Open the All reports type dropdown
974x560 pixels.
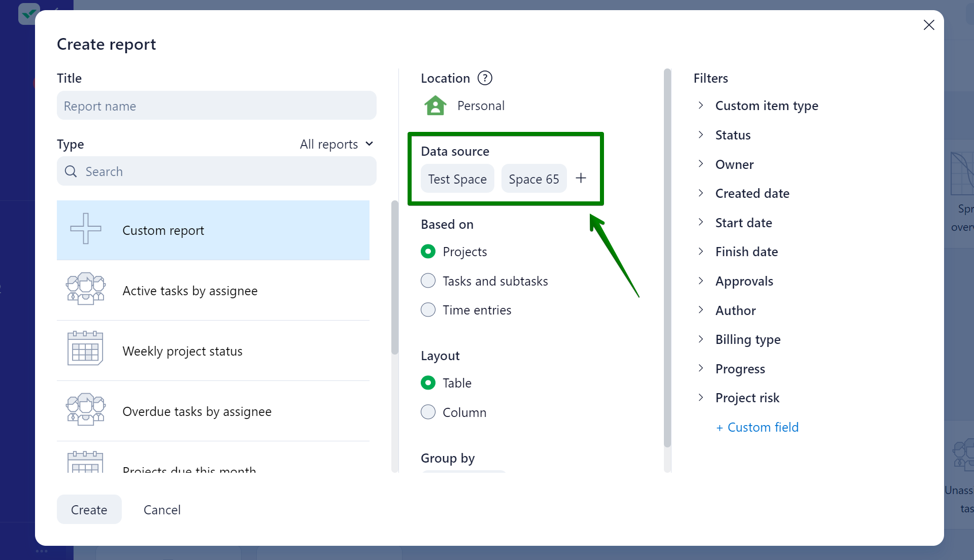(x=337, y=145)
